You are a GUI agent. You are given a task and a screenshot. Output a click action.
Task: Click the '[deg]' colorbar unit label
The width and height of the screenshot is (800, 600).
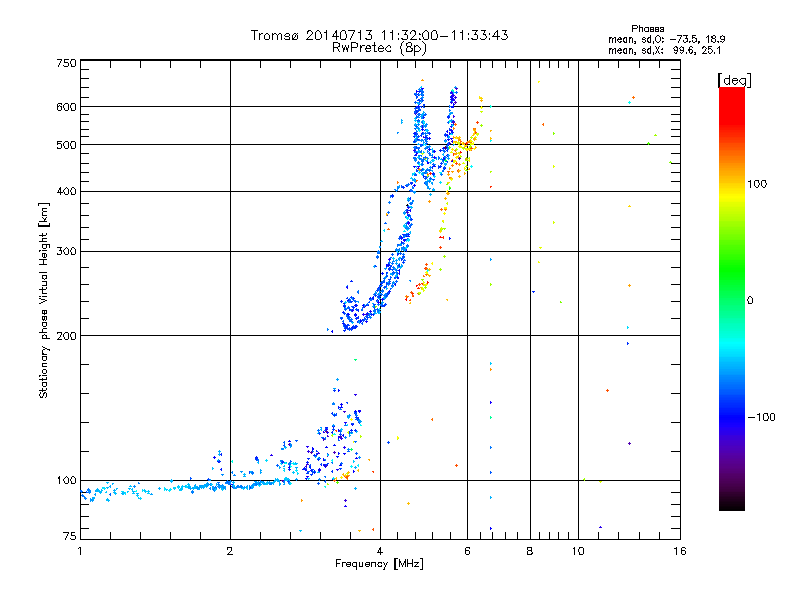(734, 80)
